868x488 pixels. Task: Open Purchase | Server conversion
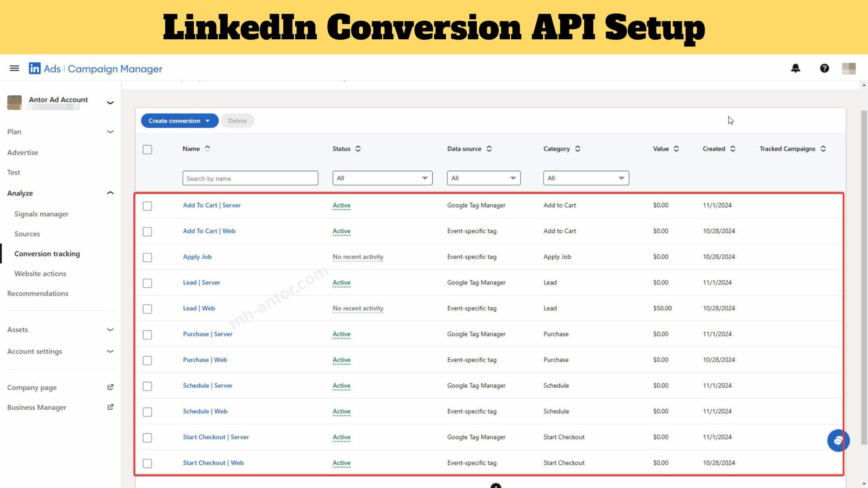tap(208, 334)
